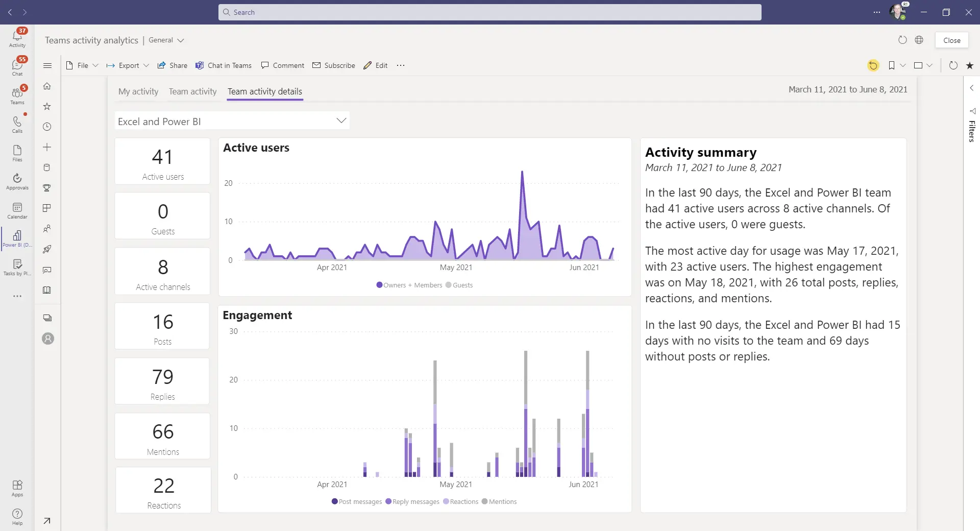This screenshot has height=531, width=980.
Task: Click the Search input field
Action: [490, 12]
